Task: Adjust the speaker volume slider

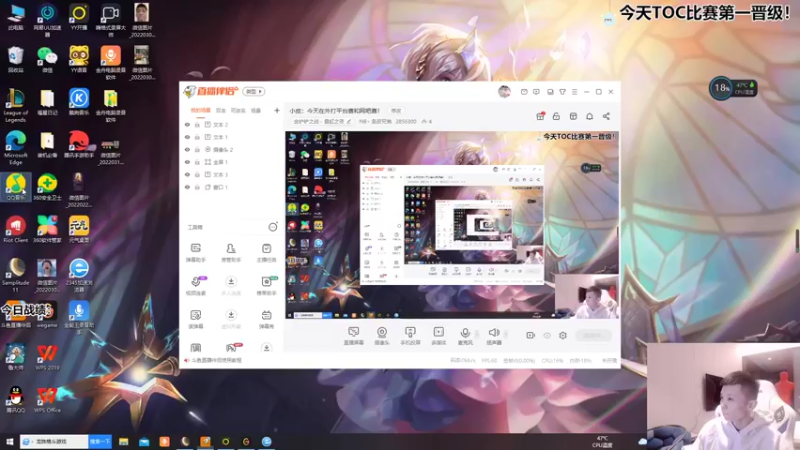Action: click(x=506, y=335)
